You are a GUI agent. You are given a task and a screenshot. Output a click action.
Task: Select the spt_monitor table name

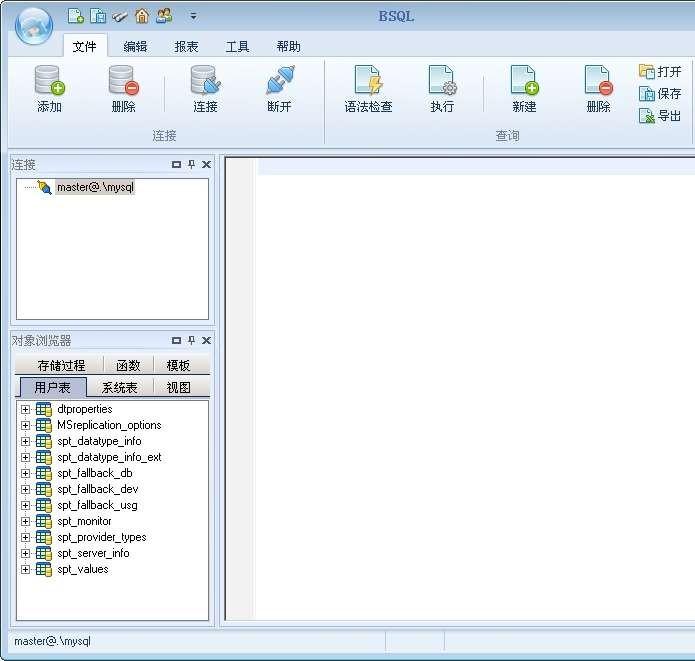click(84, 521)
